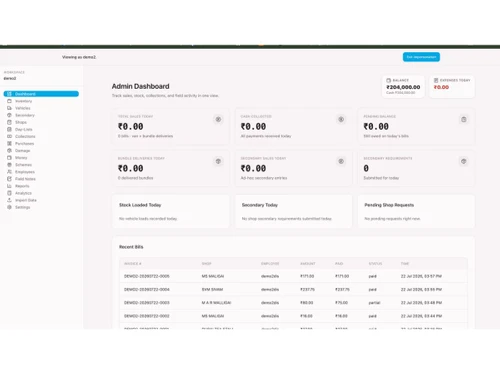Click the Time column header
The image size is (500, 375).
tap(405, 264)
